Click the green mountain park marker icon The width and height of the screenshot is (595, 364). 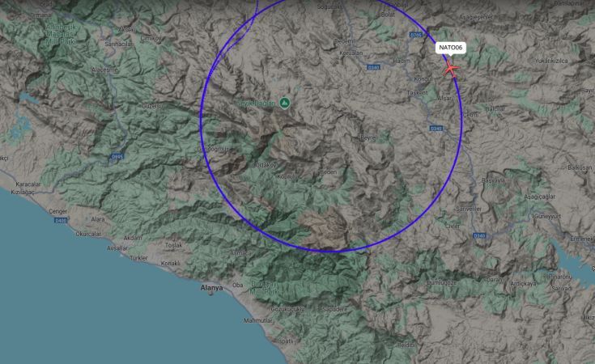coord(285,103)
